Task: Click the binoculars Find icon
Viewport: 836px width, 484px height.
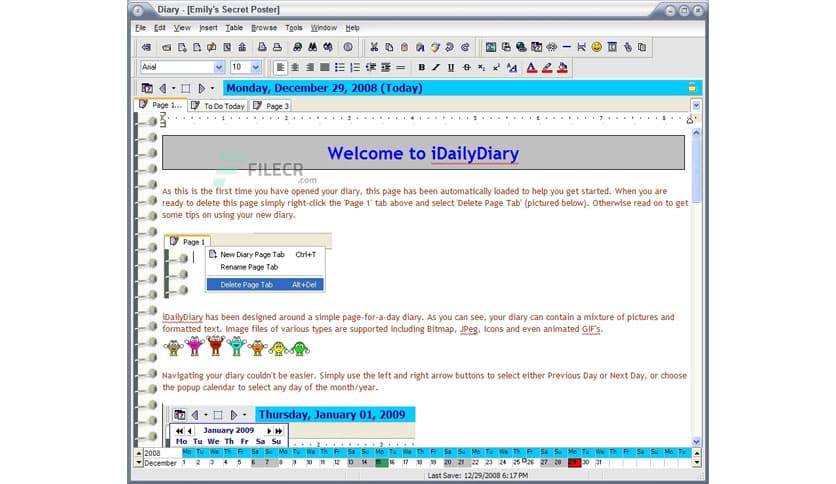Action: click(313, 47)
